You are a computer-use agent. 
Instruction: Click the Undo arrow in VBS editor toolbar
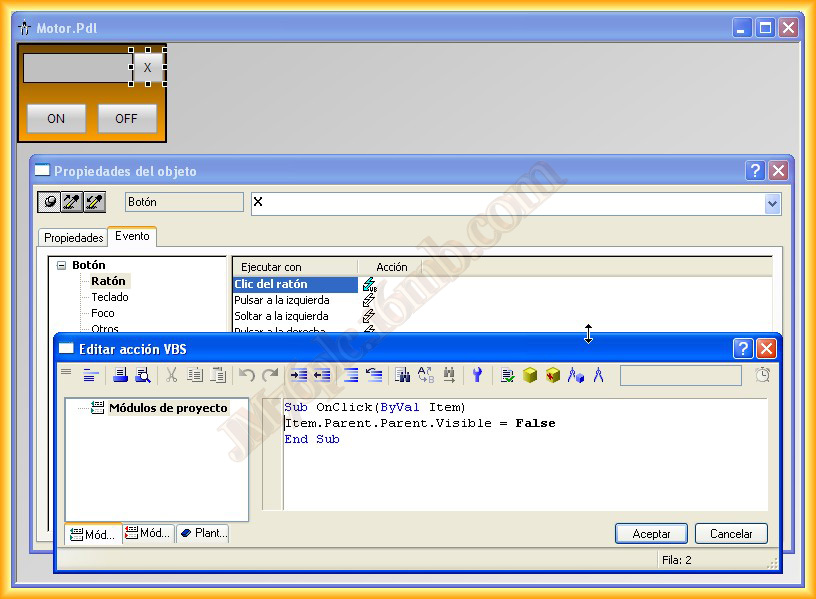(x=246, y=375)
